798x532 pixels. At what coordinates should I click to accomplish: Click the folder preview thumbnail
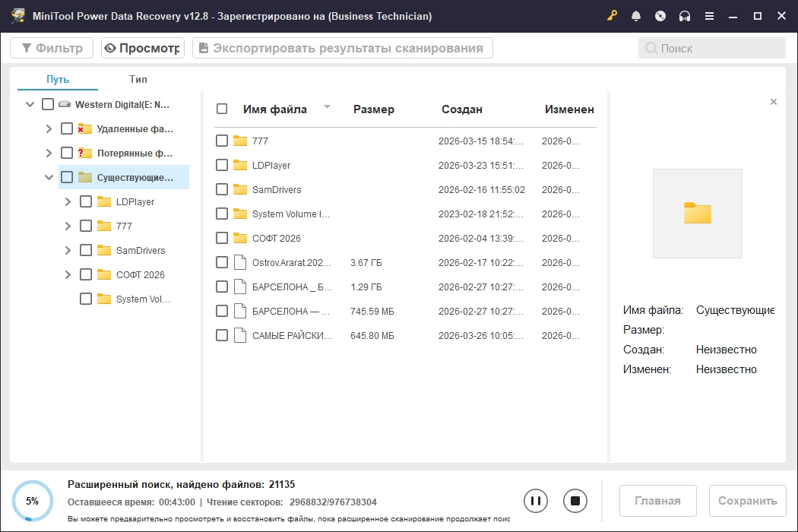697,214
